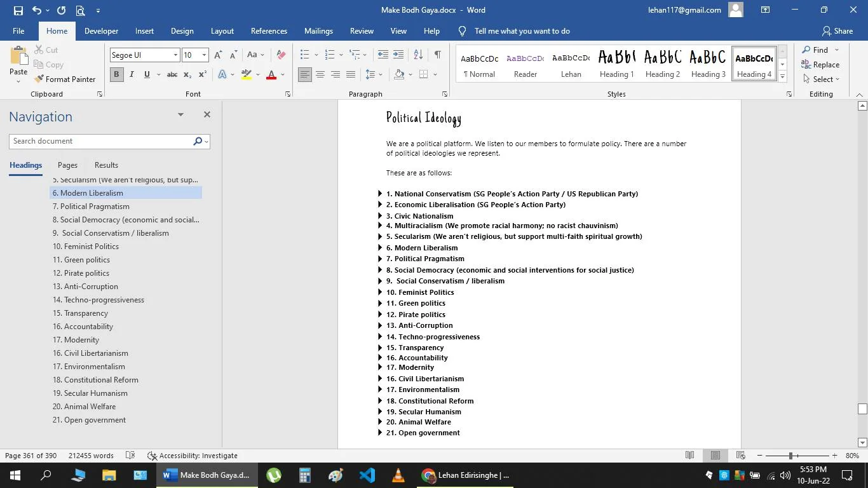868x488 pixels.
Task: Switch to the Insert ribbon tab
Action: click(144, 31)
